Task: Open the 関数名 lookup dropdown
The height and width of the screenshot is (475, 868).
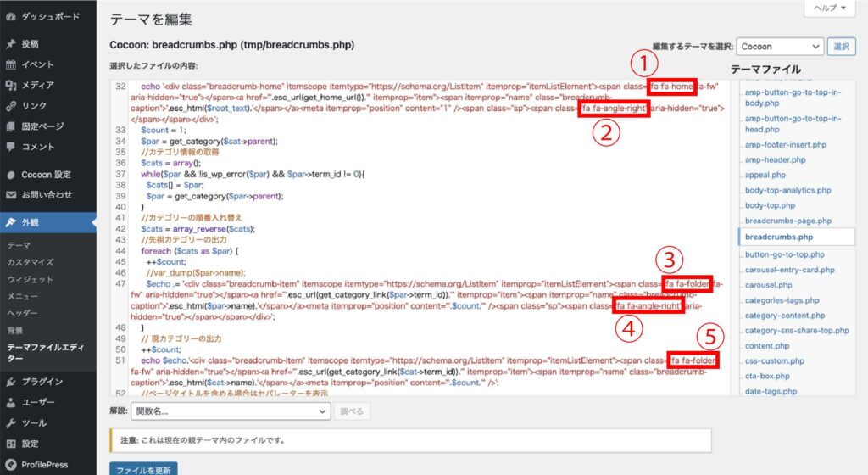Action: point(231,411)
